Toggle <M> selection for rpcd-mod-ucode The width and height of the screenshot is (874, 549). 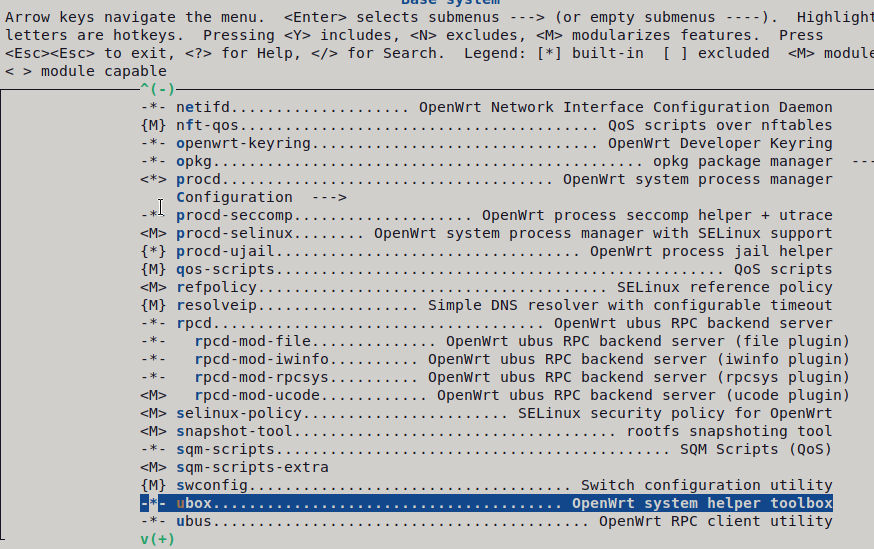point(153,396)
